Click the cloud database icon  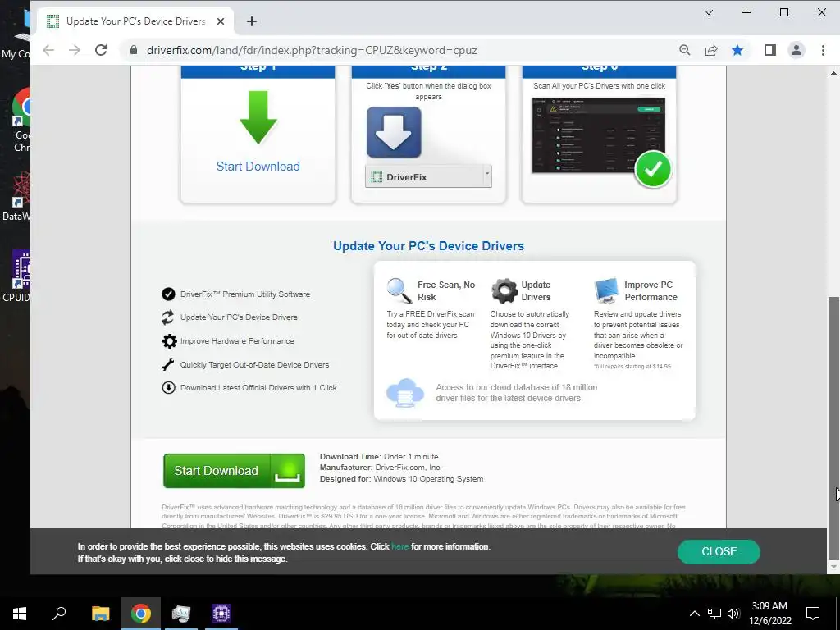pyautogui.click(x=405, y=393)
